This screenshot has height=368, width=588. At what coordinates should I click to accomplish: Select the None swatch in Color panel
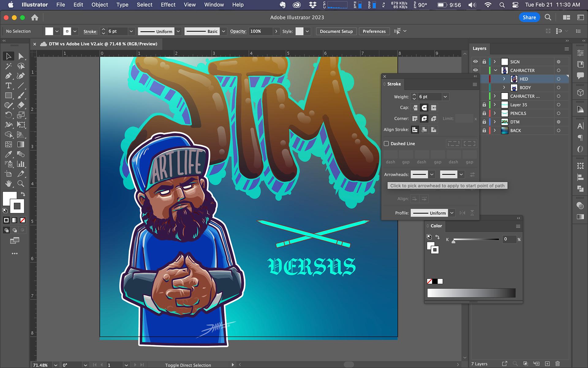click(430, 281)
